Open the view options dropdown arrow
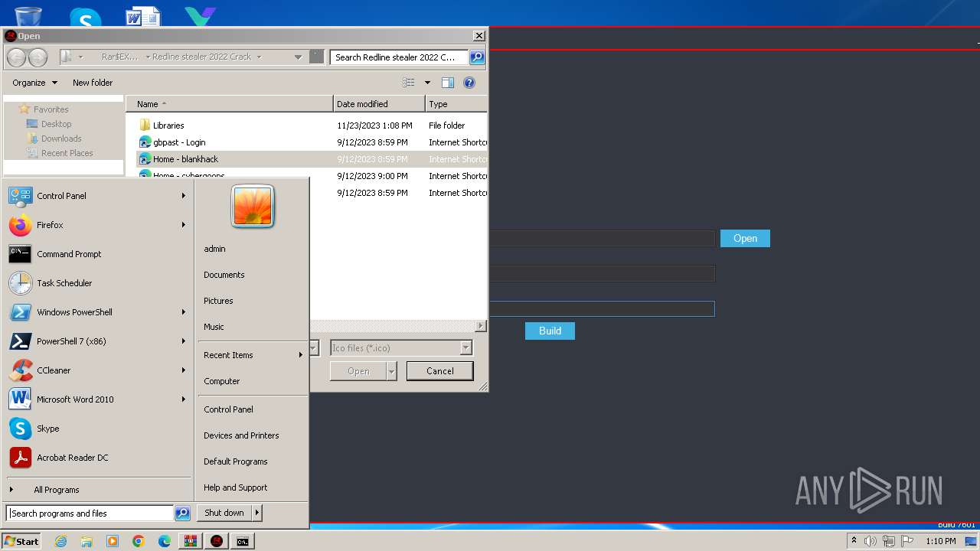 [x=427, y=83]
